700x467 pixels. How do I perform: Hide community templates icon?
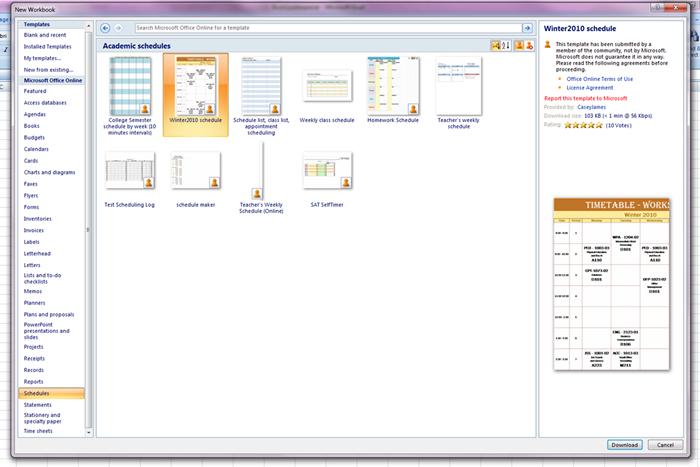click(529, 46)
